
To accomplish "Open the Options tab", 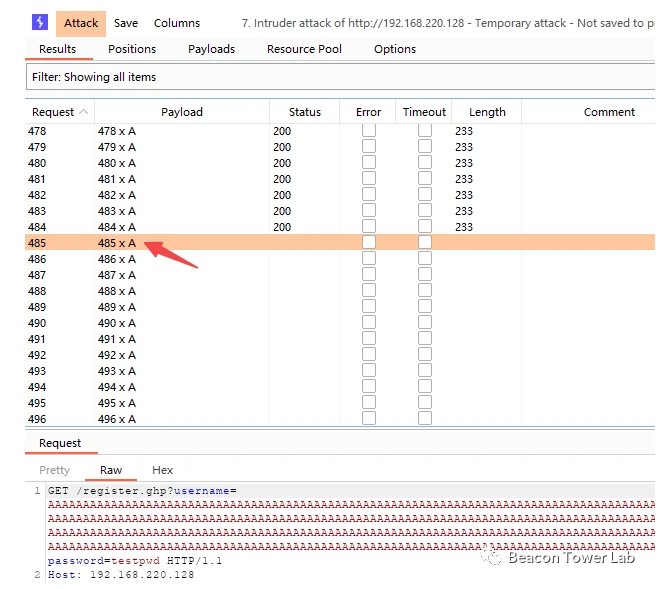I will point(395,49).
